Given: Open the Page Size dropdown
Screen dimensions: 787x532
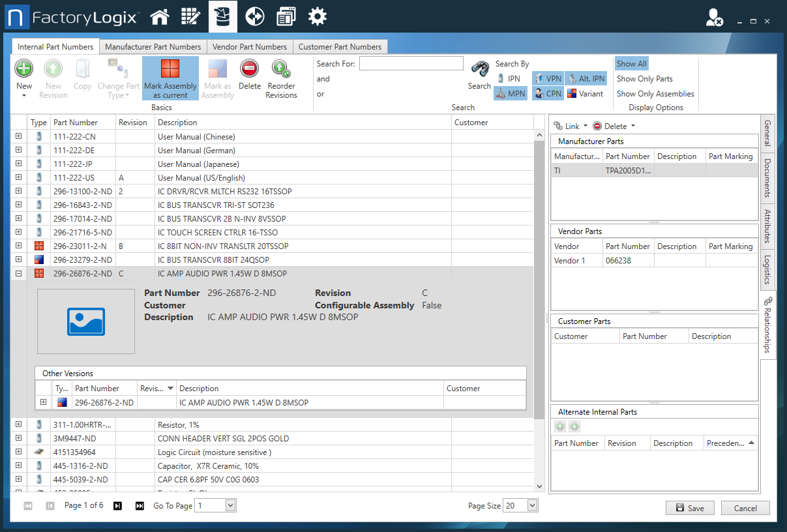Looking at the screenshot, I should click(532, 505).
